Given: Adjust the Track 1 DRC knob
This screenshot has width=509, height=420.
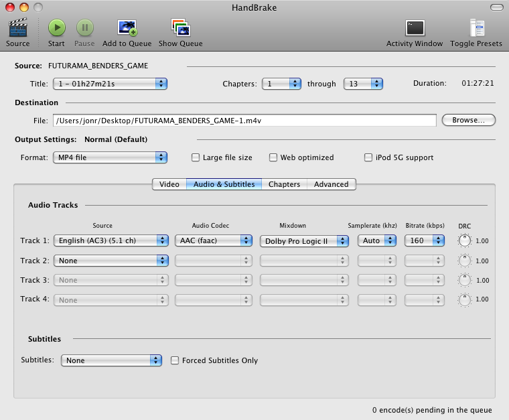Looking at the screenshot, I should pyautogui.click(x=465, y=240).
